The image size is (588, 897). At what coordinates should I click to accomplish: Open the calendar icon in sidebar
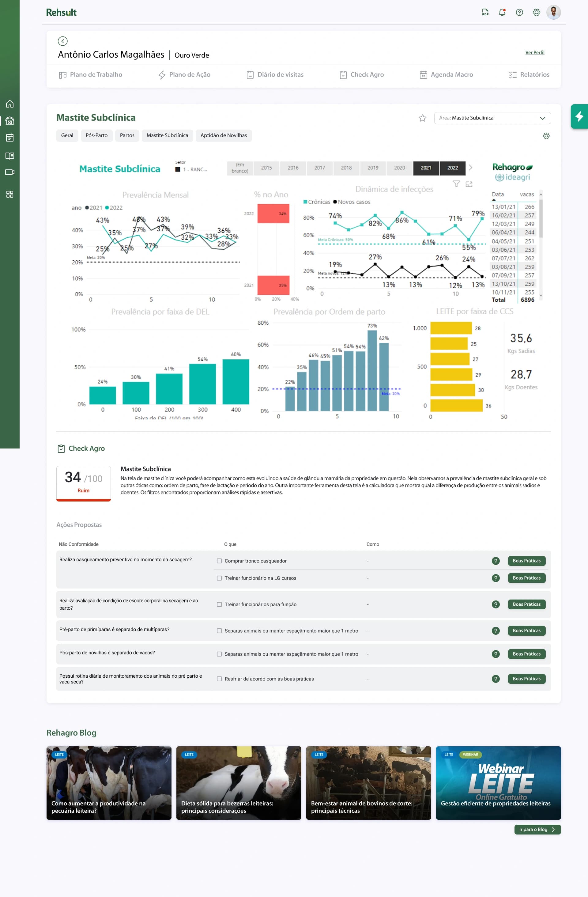point(10,138)
